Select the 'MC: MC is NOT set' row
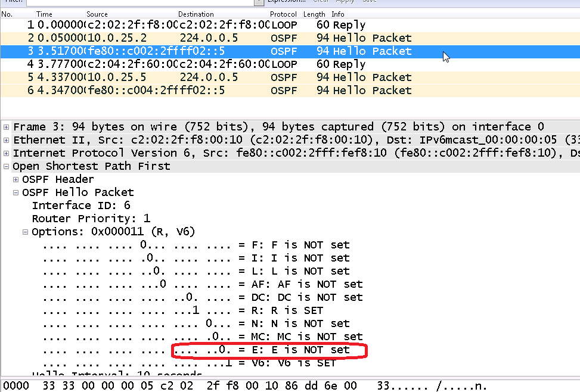580x392 pixels. point(203,337)
